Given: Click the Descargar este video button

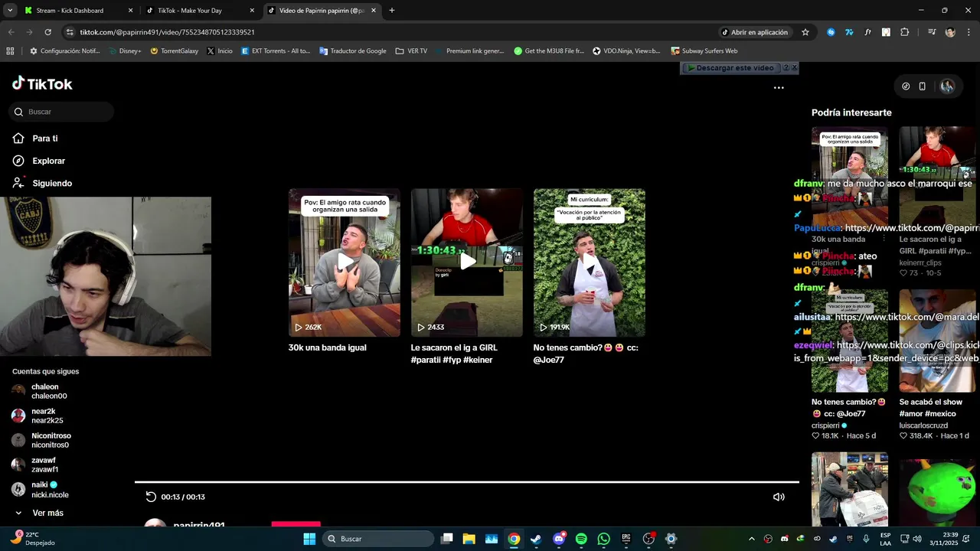Looking at the screenshot, I should [730, 68].
